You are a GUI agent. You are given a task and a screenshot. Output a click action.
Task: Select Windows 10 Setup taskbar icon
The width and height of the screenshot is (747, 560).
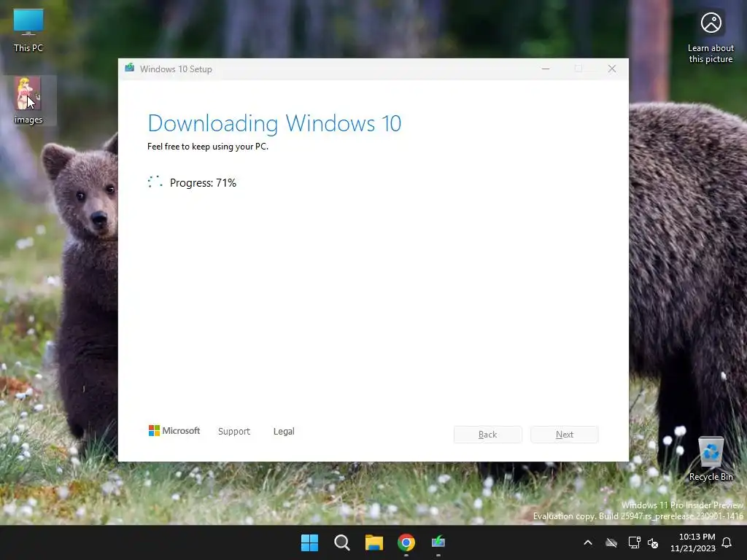tap(438, 542)
